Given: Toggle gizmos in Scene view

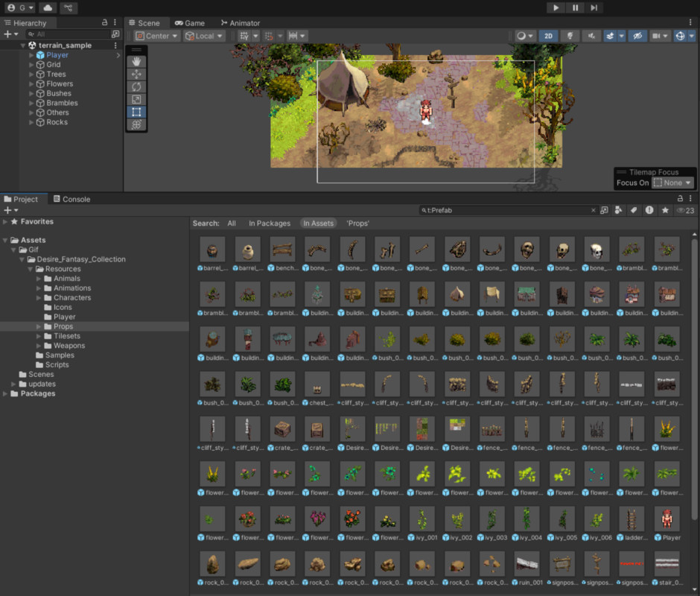Looking at the screenshot, I should click(x=680, y=37).
